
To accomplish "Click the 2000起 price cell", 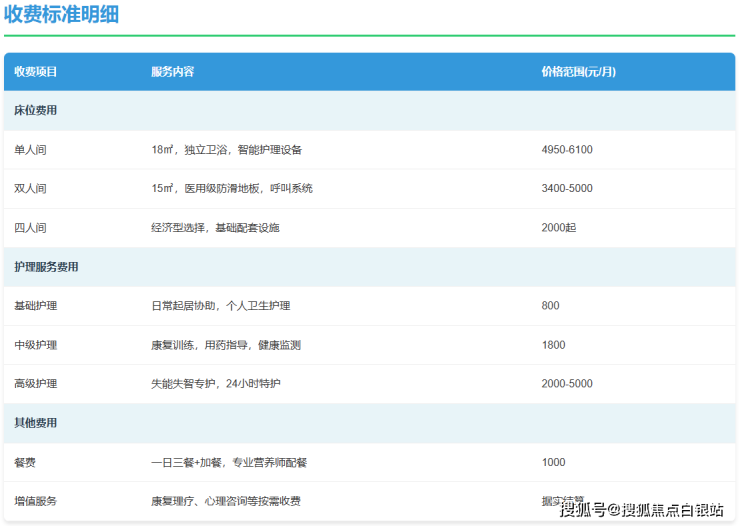I will click(558, 228).
